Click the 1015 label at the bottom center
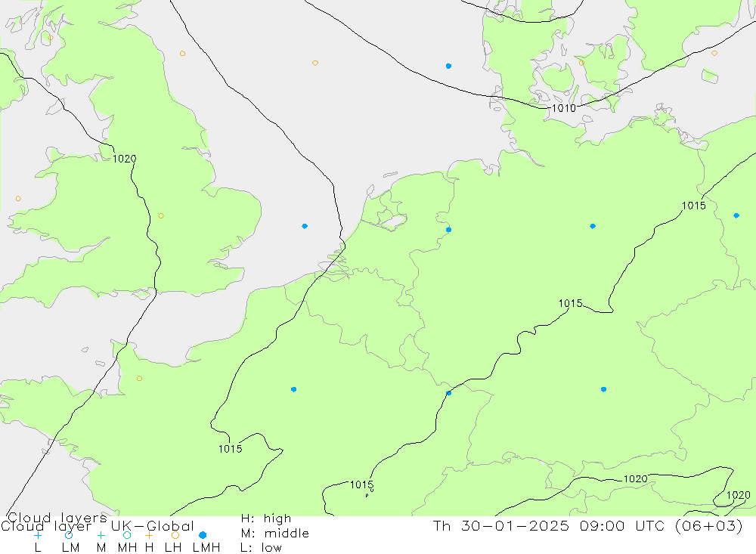Image resolution: width=756 pixels, height=554 pixels. tap(361, 484)
